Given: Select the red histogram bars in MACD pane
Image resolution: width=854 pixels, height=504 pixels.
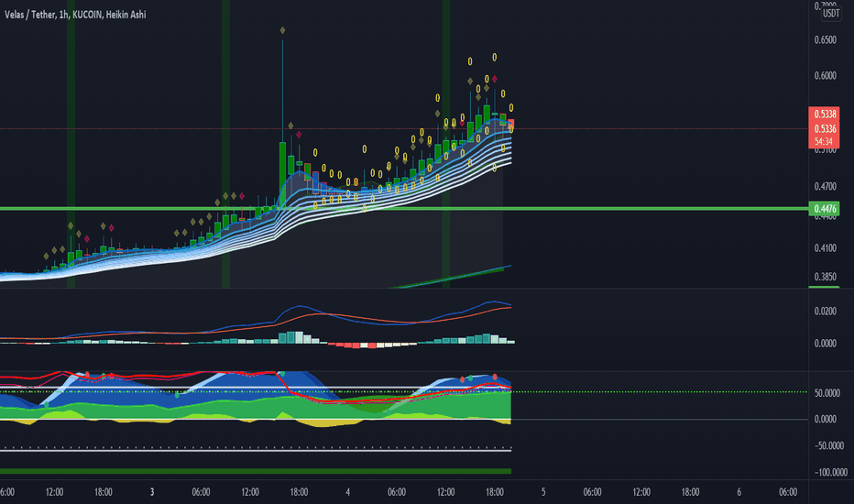Looking at the screenshot, I should [352, 345].
